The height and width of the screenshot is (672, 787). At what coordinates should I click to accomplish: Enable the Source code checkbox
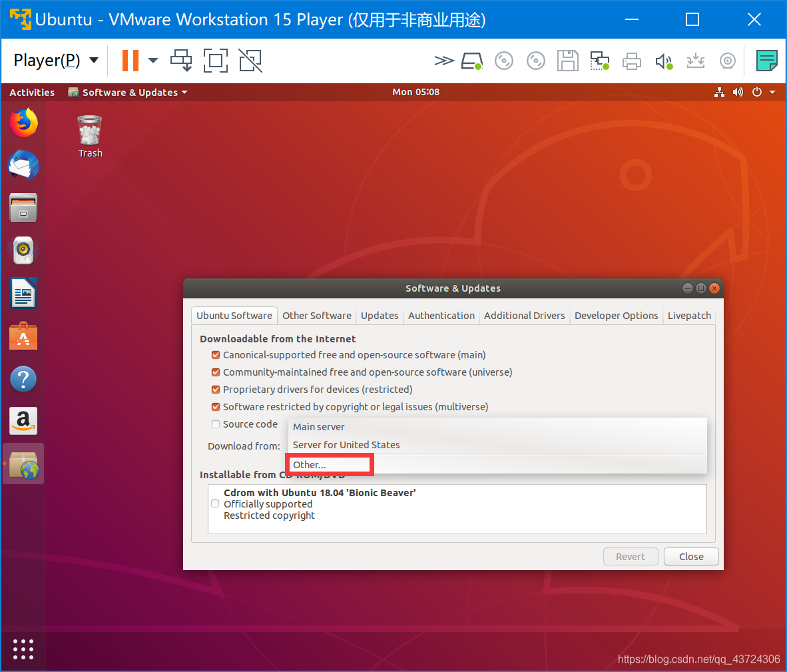(216, 424)
